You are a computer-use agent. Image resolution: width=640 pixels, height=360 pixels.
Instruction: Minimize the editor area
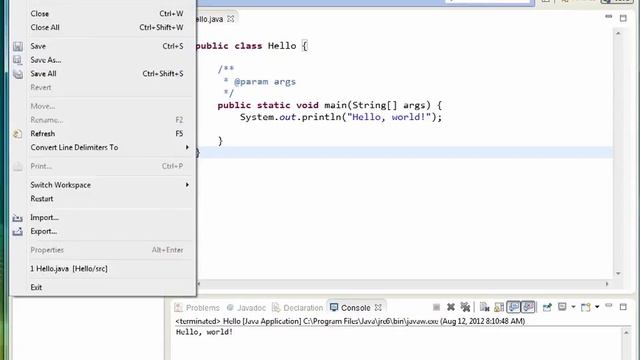pos(609,17)
